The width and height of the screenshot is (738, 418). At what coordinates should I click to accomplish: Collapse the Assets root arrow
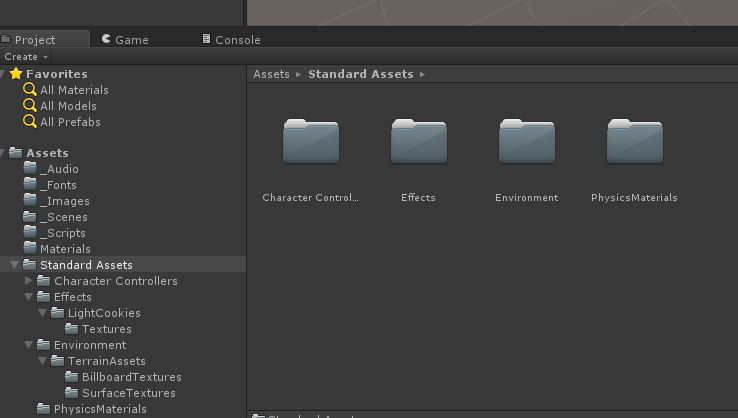tap(2, 153)
